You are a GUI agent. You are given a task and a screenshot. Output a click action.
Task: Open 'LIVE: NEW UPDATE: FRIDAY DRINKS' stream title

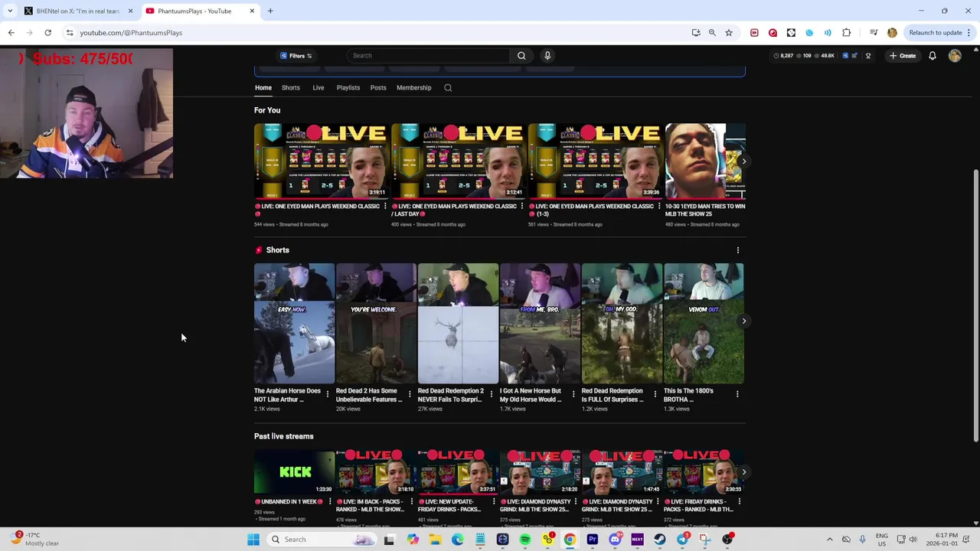click(449, 506)
